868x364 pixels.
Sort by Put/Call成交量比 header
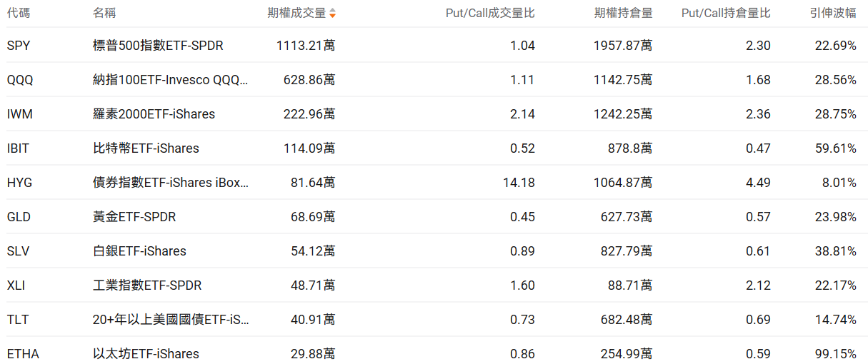click(x=489, y=13)
